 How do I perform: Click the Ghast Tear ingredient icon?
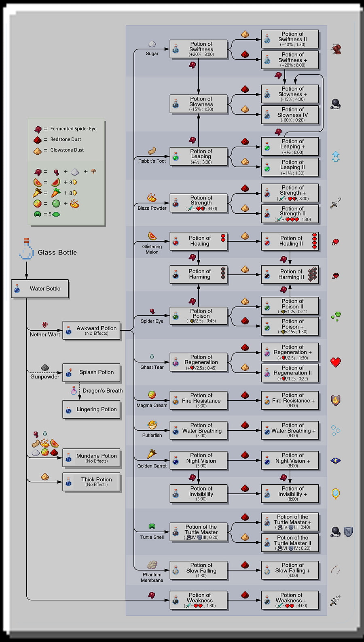point(152,357)
